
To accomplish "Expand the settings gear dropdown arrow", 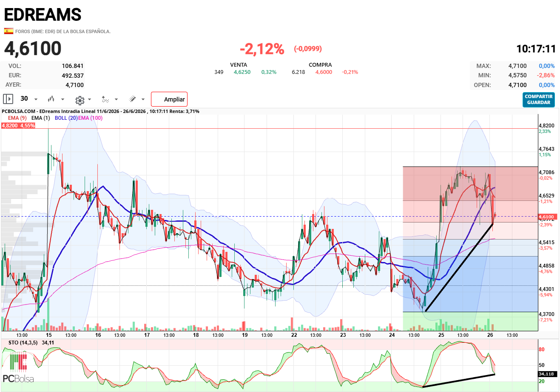I will [x=89, y=99].
